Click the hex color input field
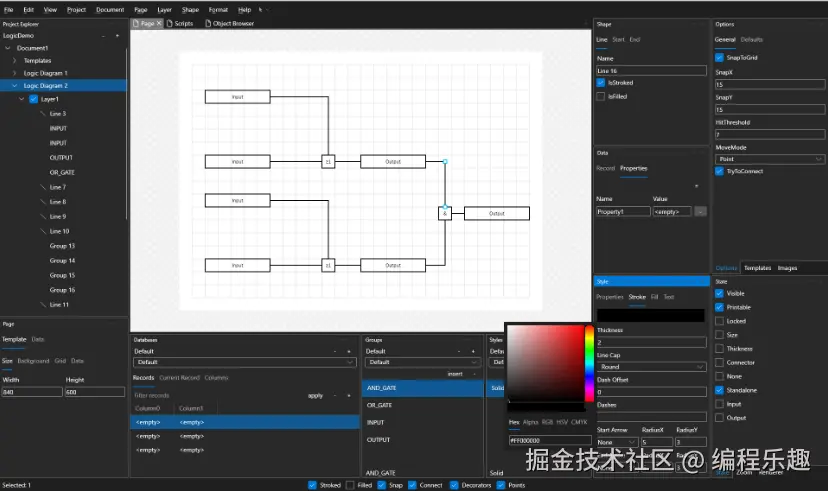Image resolution: width=828 pixels, height=491 pixels. tap(550, 440)
